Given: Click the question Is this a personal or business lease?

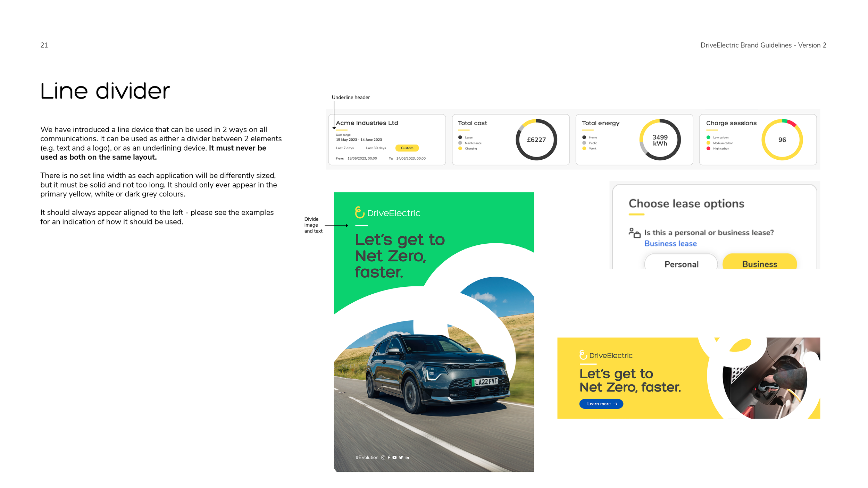Looking at the screenshot, I should 709,233.
